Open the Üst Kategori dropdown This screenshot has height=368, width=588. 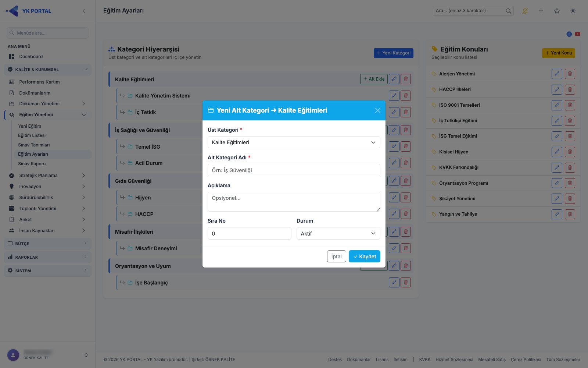(294, 142)
